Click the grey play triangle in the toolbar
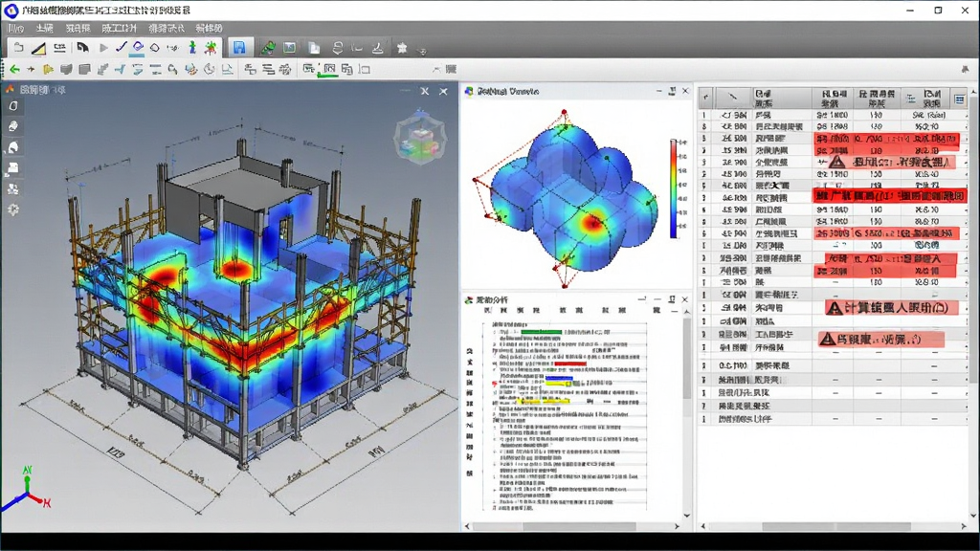Screen dimensions: 980x551 tap(103, 48)
